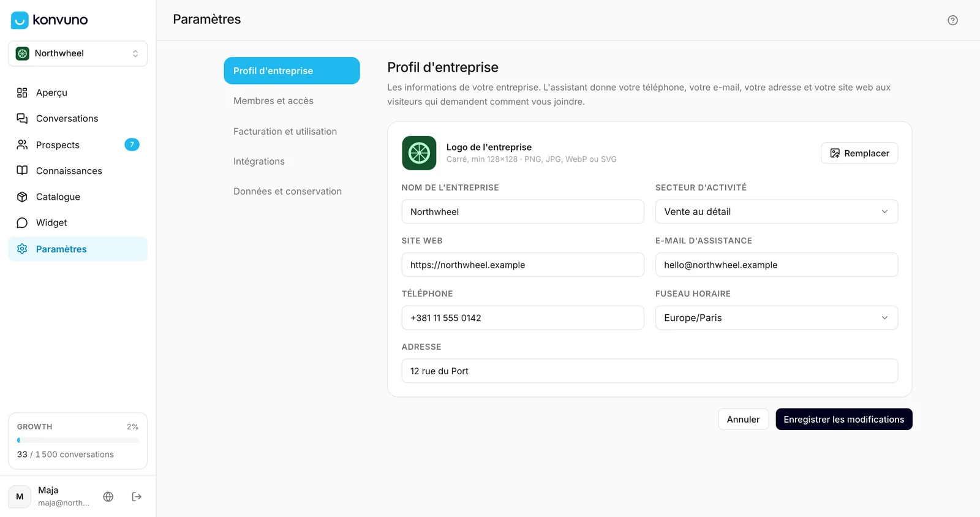980x517 pixels.
Task: Focus the Adresse field
Action: tap(650, 371)
